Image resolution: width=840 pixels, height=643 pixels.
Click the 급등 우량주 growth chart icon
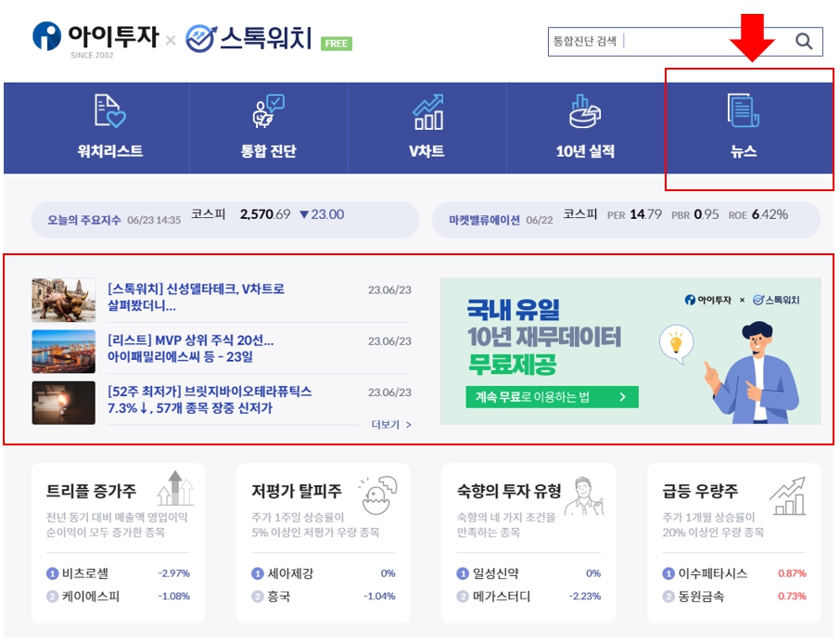coord(788,496)
